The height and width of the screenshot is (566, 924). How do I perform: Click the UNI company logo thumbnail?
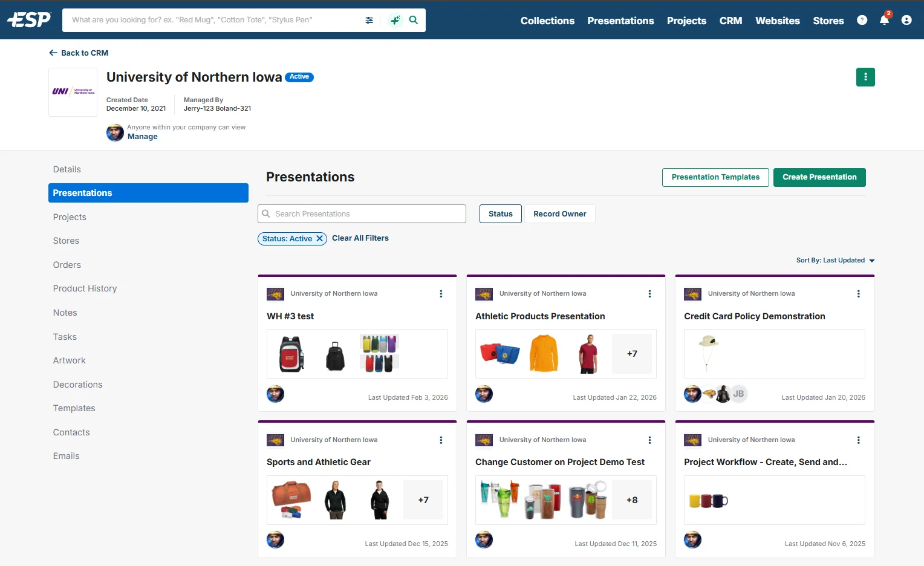click(73, 92)
